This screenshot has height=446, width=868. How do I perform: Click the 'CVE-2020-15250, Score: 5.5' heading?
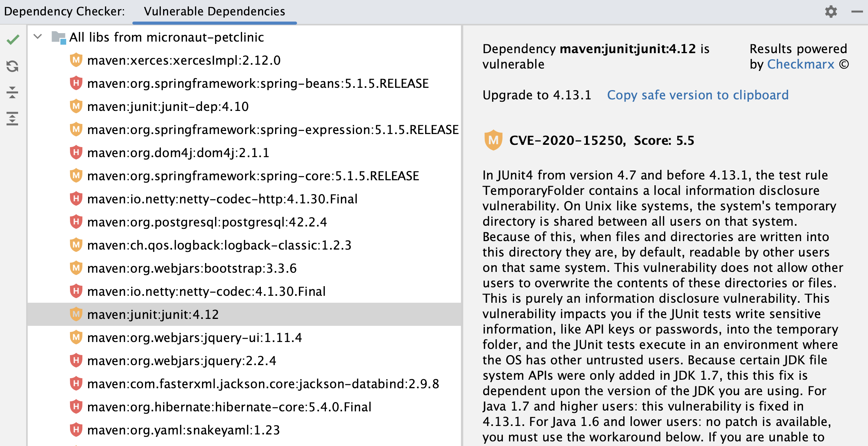pos(602,140)
